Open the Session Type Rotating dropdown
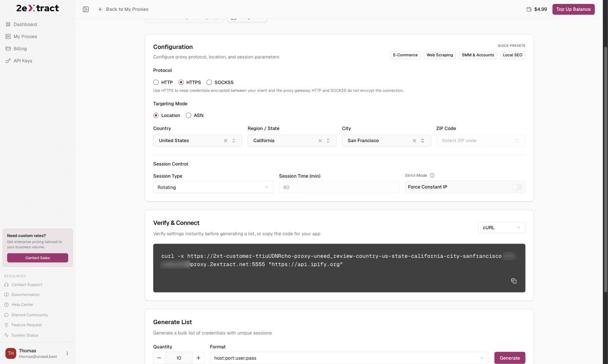Viewport: 608px width, 364px height. (x=213, y=187)
